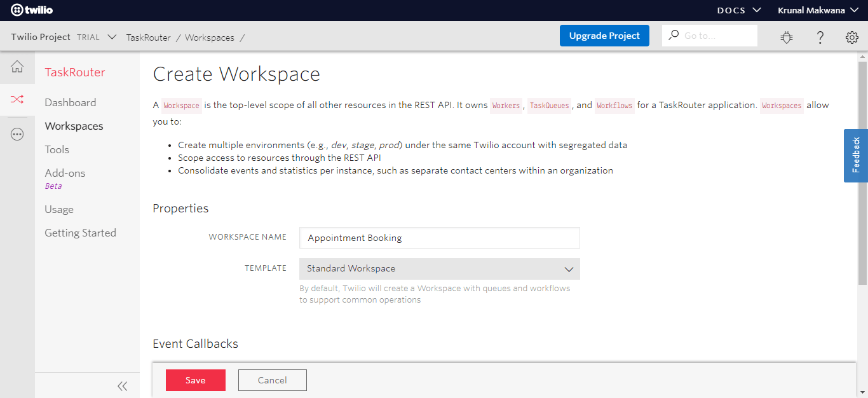Open the Debugger alerts icon
This screenshot has height=398, width=868.
(787, 38)
